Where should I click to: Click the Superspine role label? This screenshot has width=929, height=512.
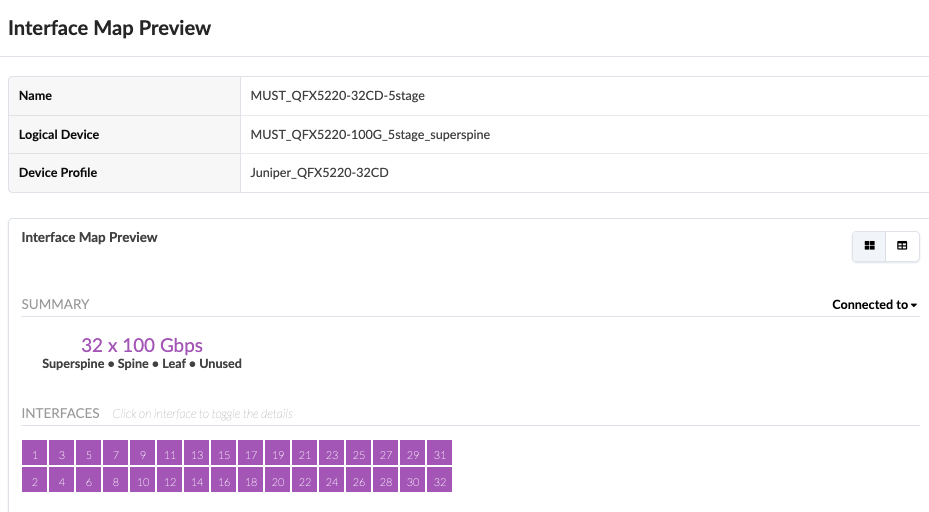coord(75,364)
